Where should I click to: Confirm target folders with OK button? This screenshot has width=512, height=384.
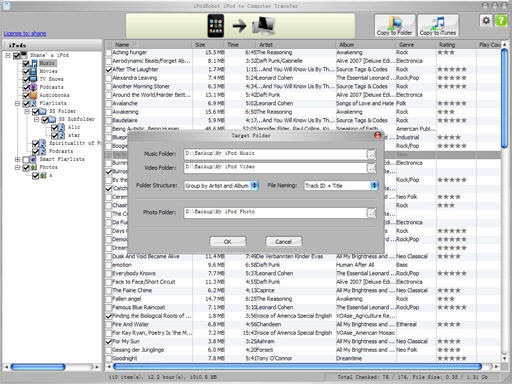(228, 241)
